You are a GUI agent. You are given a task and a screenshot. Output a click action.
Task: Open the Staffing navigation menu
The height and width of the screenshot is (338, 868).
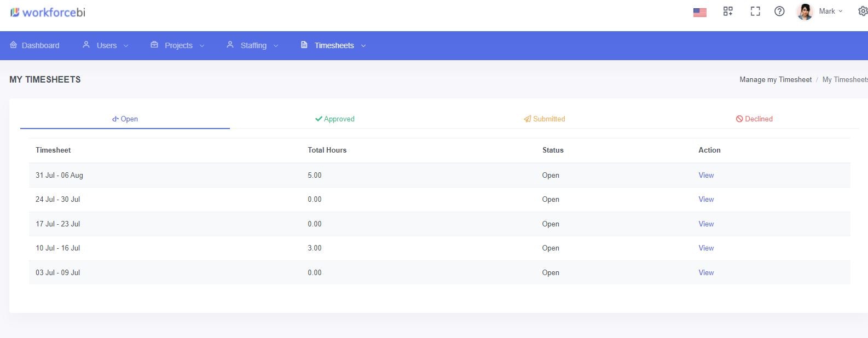pos(253,45)
